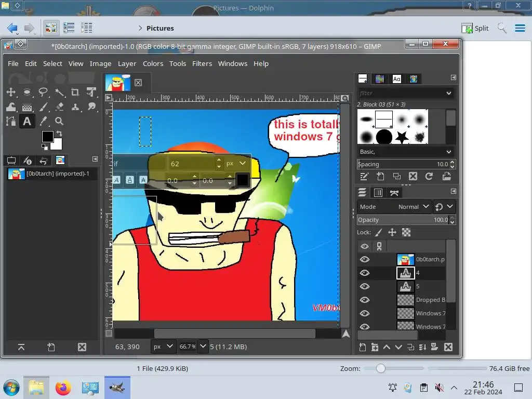Open the Layer menu
Screen dimensions: 532x399
(x=127, y=63)
